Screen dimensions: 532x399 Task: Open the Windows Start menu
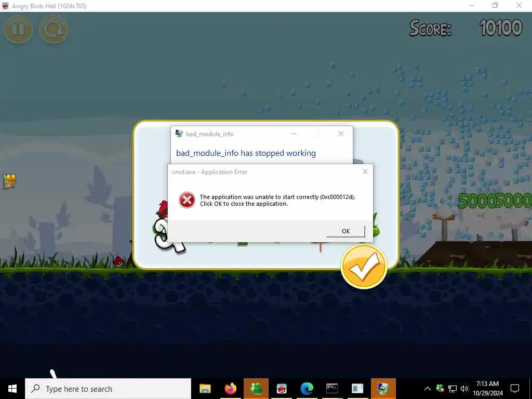tap(12, 389)
